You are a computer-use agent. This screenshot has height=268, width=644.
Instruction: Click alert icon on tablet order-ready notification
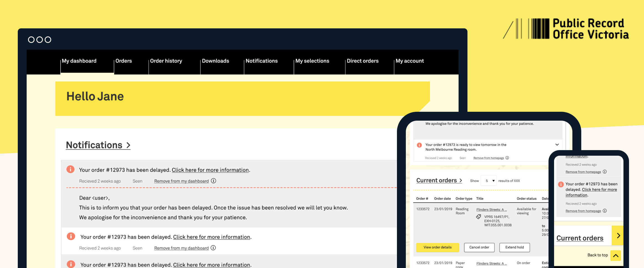[419, 145]
